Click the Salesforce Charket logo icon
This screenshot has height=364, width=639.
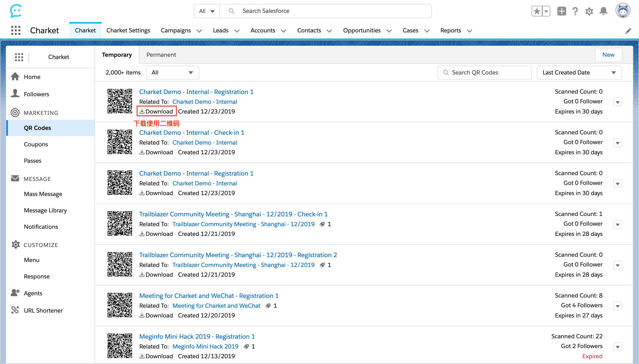(x=16, y=11)
